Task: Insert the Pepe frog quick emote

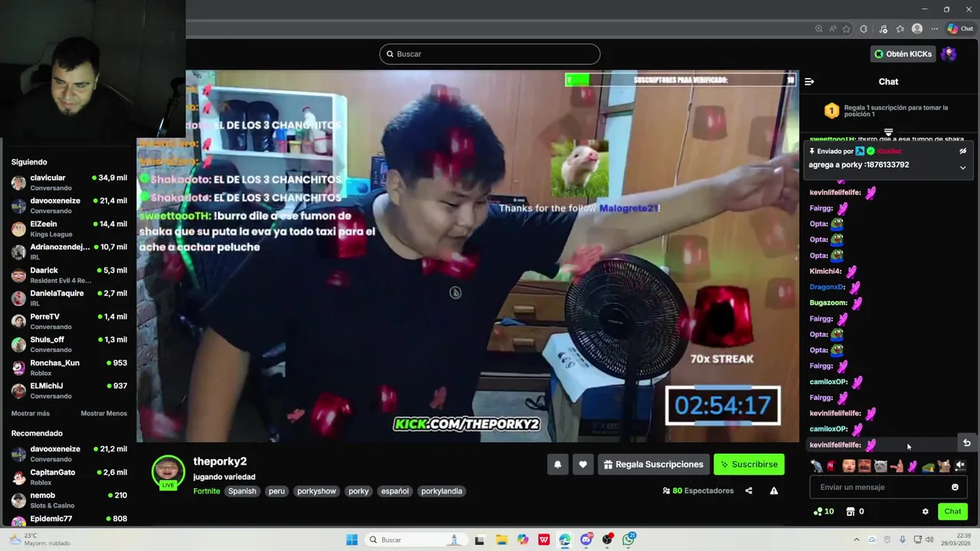Action: 929,465
